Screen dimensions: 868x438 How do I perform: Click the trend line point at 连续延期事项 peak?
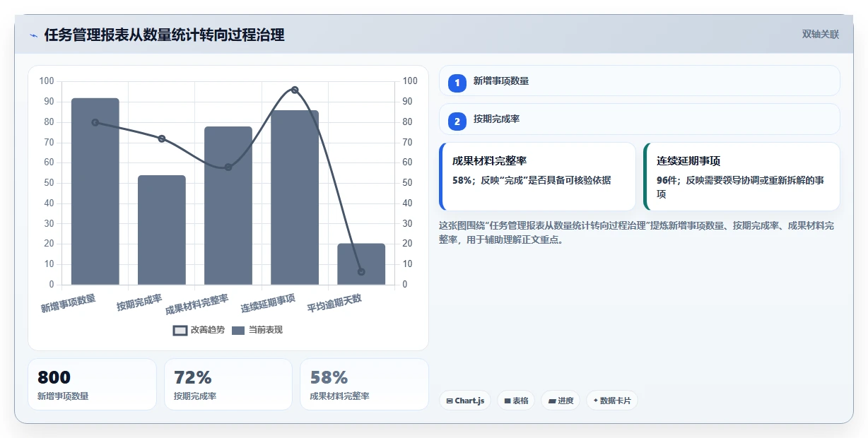point(295,90)
